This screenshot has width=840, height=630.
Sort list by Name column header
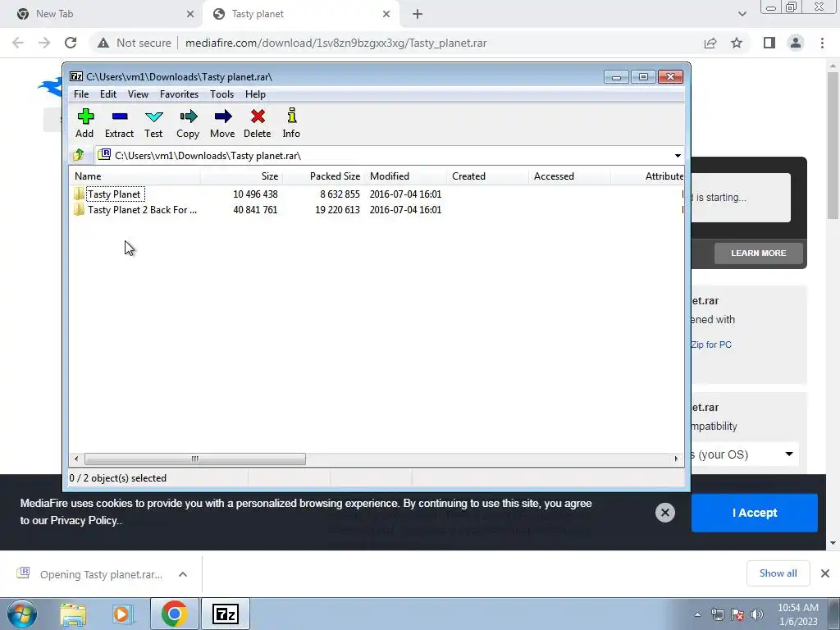[x=135, y=176]
